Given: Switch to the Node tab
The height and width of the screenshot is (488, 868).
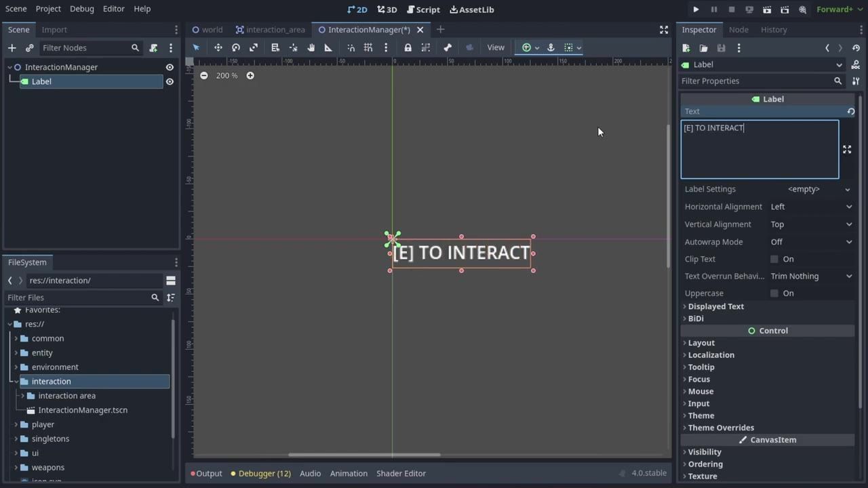Looking at the screenshot, I should [738, 30].
